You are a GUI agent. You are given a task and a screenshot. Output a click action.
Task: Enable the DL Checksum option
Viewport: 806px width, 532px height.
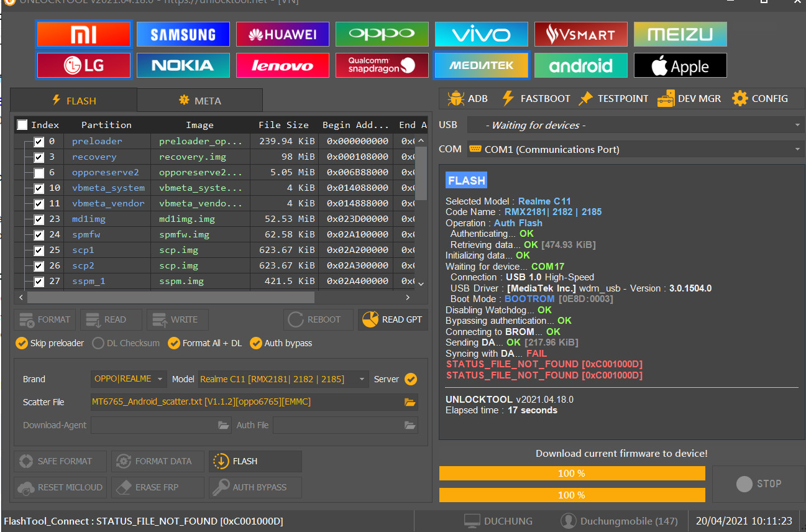126,343
